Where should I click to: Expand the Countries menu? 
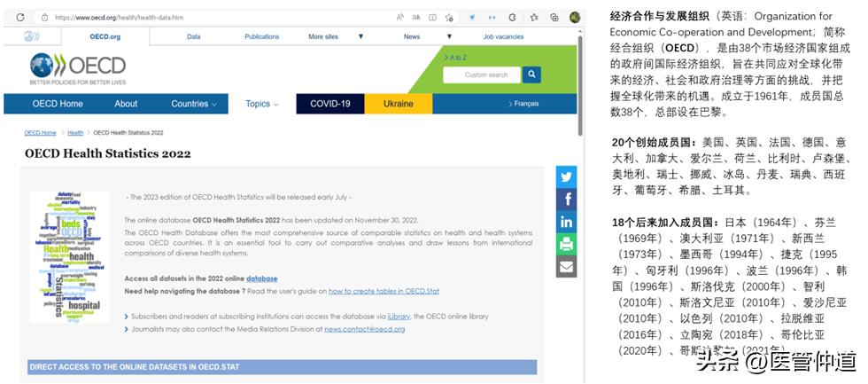click(194, 104)
